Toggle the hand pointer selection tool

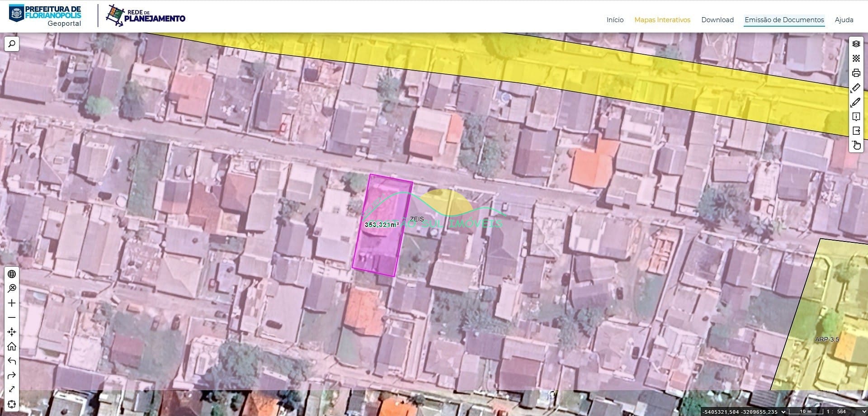856,145
